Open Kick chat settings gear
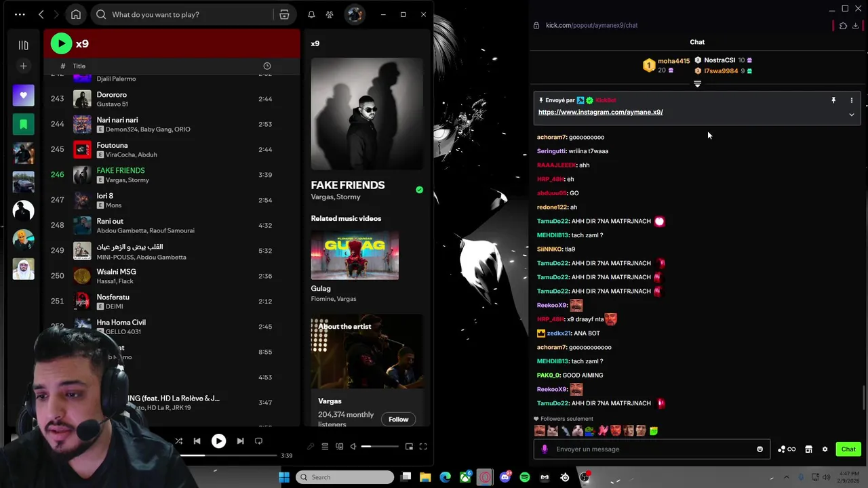This screenshot has width=868, height=488. 825,449
